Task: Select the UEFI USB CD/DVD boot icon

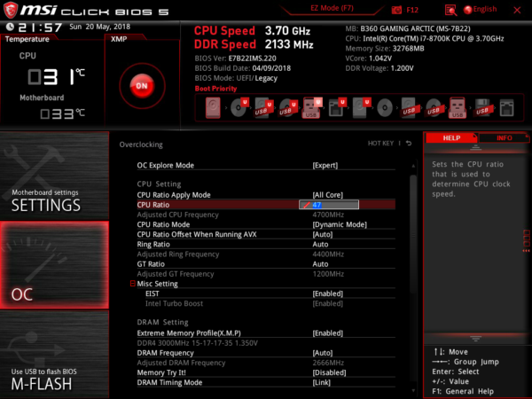Action: [x=287, y=107]
